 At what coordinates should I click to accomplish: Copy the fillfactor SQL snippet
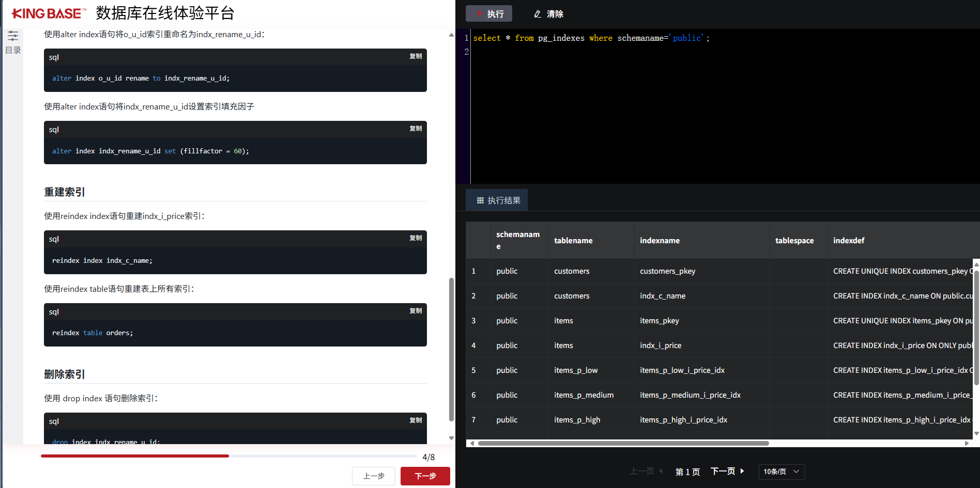[416, 129]
